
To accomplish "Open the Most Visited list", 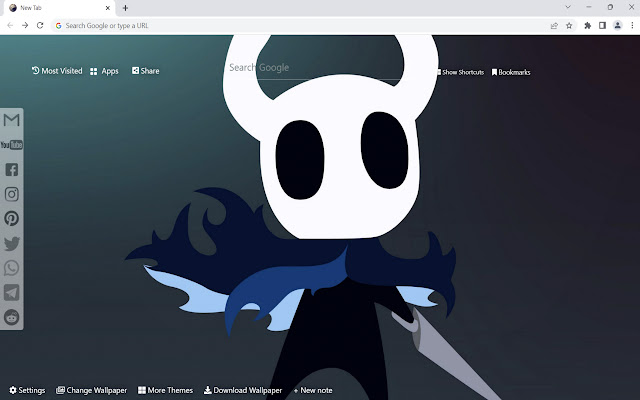I will click(x=57, y=71).
